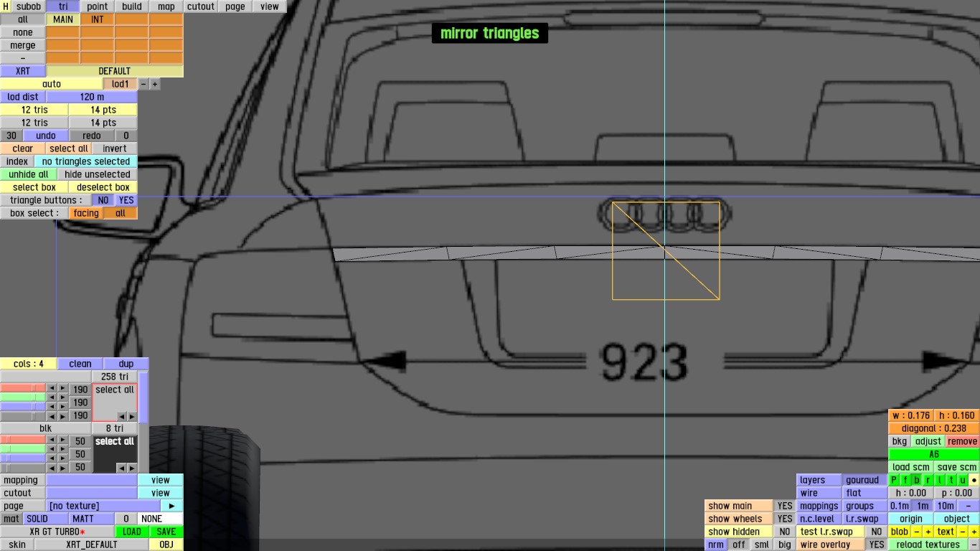The height and width of the screenshot is (551, 980).
Task: Disable wire overlay via its YES toggle
Action: 877,545
